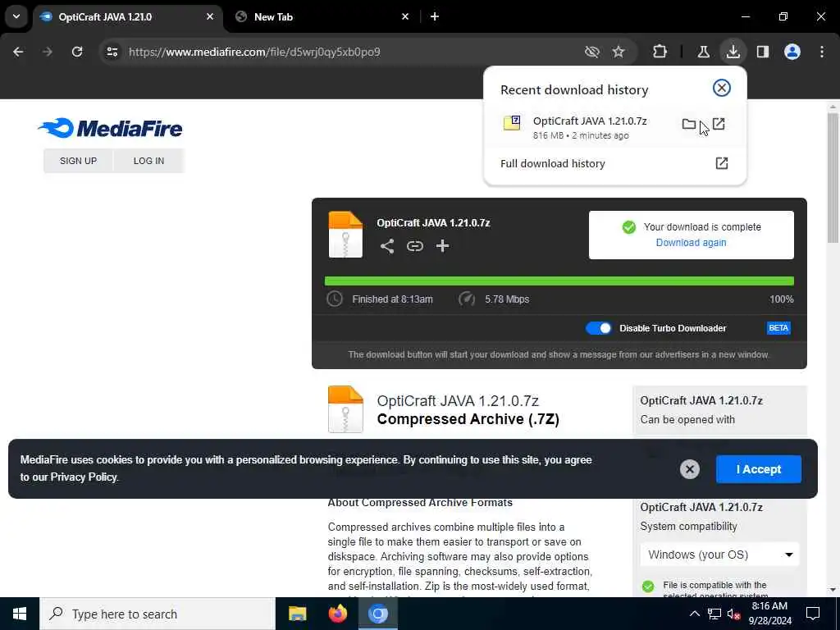
Task: Click the Chrome taskbar icon
Action: point(377,614)
